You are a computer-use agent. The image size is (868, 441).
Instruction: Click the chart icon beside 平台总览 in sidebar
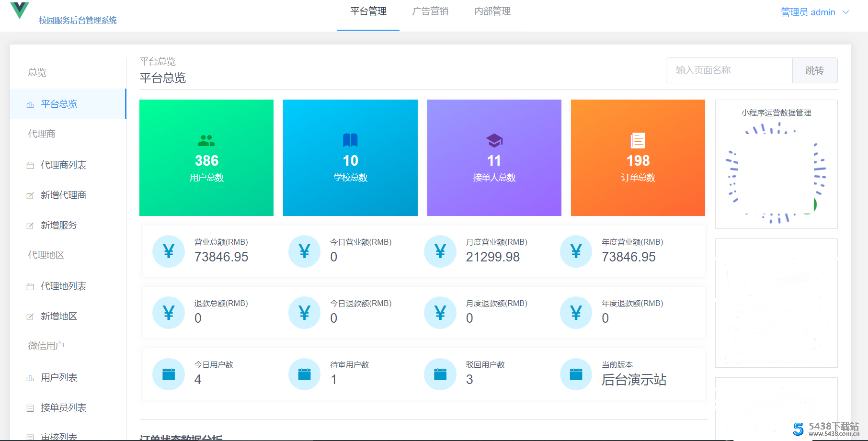(x=30, y=104)
